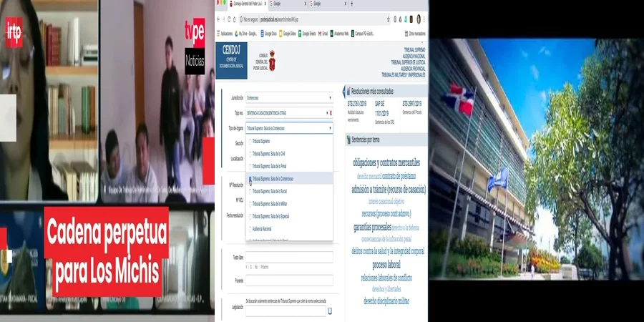Click the 'No es seguro' site info icon
The width and height of the screenshot is (644, 322).
pyautogui.click(x=241, y=19)
